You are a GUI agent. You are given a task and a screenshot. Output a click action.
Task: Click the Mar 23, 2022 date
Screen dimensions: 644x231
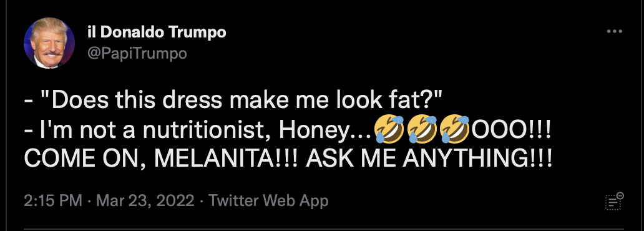point(145,201)
